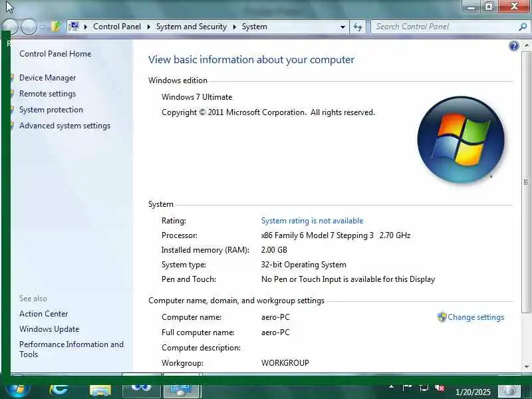Click the 2.00 GB memory value

[274, 250]
